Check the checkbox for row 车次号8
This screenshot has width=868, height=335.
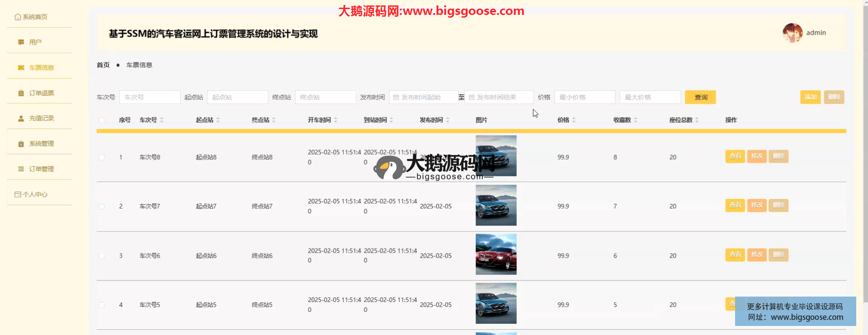(x=102, y=157)
